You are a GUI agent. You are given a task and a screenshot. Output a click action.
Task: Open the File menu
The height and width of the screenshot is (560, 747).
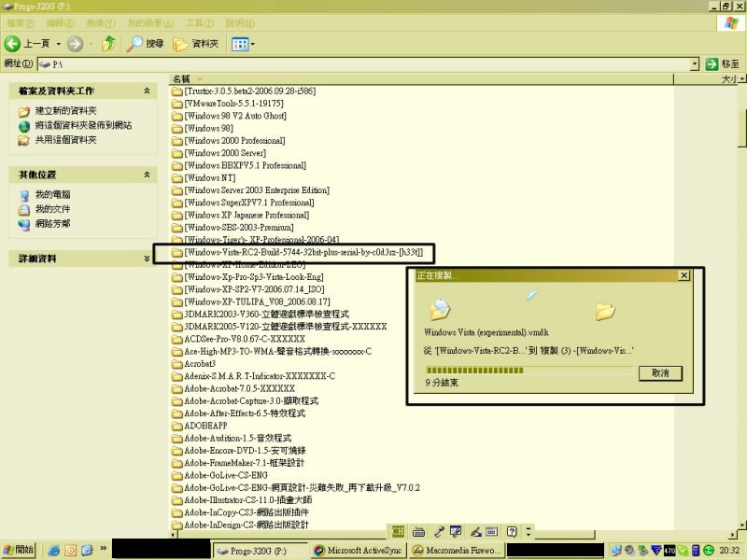pos(21,22)
